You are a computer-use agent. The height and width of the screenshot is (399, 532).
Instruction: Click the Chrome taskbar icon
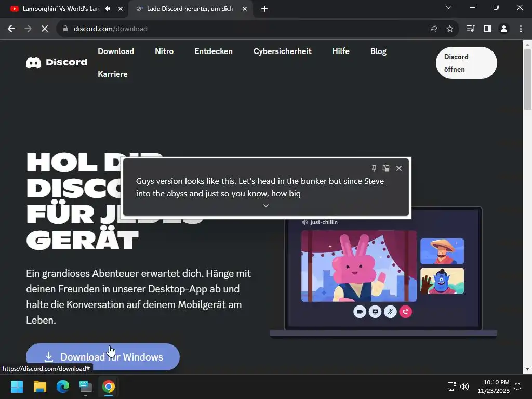pyautogui.click(x=109, y=387)
